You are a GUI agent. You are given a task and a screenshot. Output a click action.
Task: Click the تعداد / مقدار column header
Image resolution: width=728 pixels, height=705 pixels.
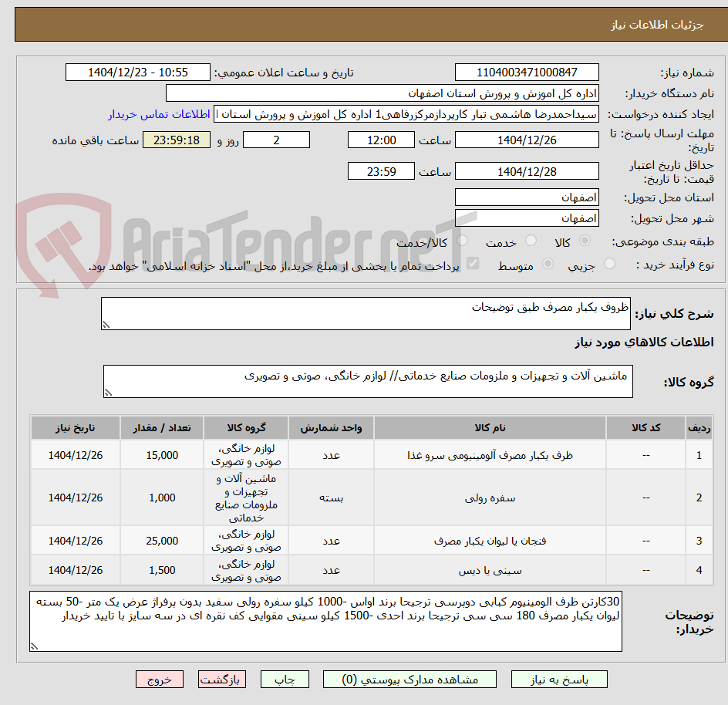162,428
